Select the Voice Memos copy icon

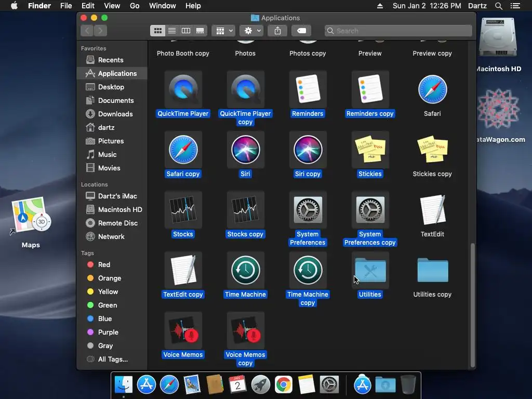245,330
